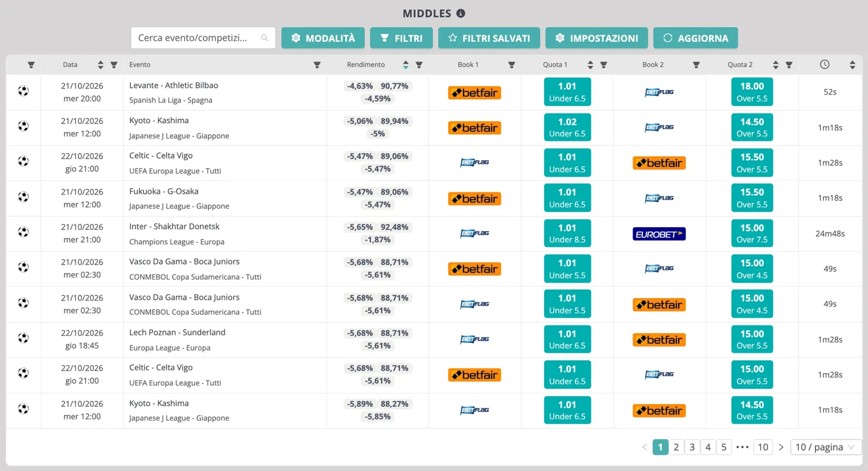Sort by the Quota 2 column arrows
Viewport: 868px width, 471px height.
(776, 65)
